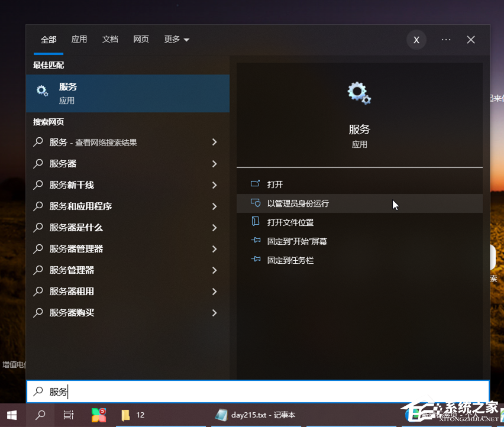The height and width of the screenshot is (427, 504).
Task: Expand arrow for 服务和应用程序
Action: click(214, 206)
